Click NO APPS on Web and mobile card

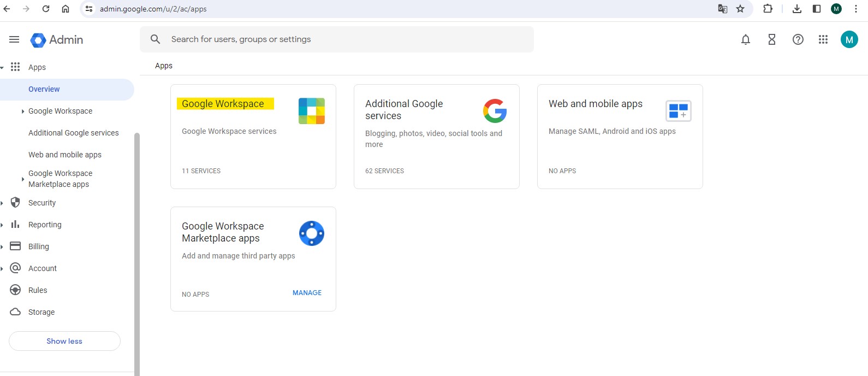click(x=562, y=171)
